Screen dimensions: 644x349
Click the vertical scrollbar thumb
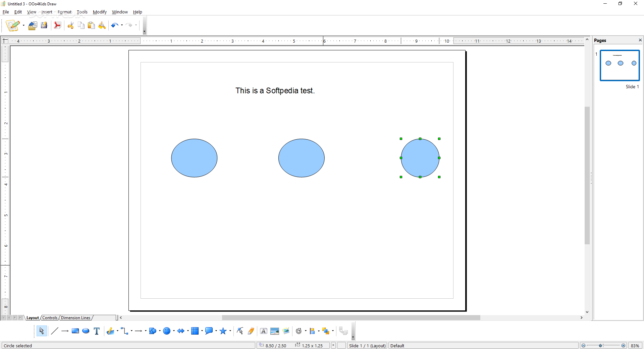pyautogui.click(x=587, y=175)
